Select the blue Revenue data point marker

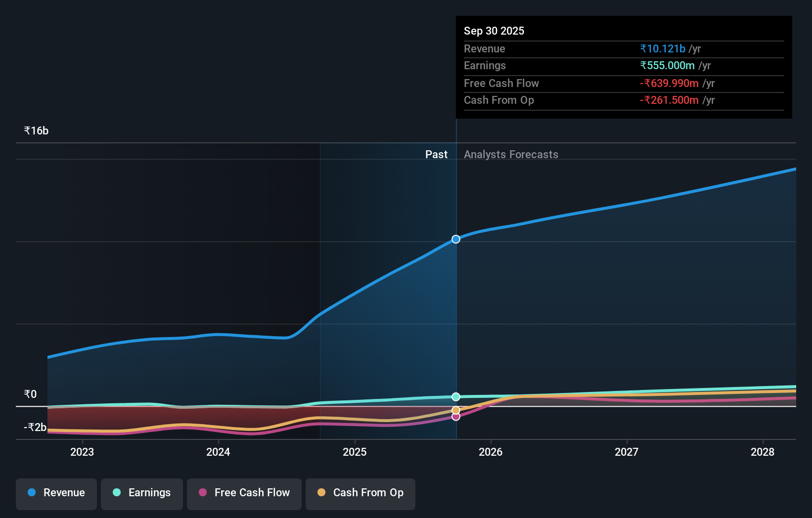tap(455, 239)
